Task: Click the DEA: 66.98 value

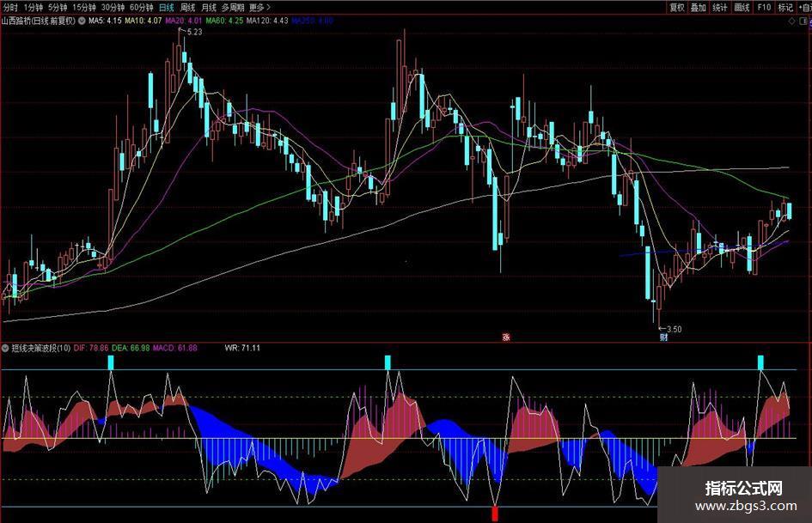Action: coord(131,348)
